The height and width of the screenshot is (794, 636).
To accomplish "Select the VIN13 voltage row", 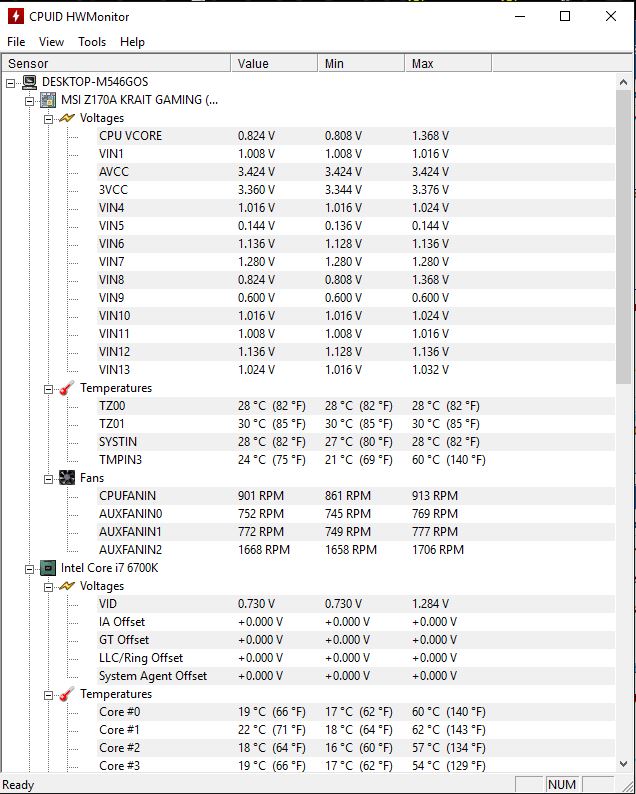I will tap(356, 370).
